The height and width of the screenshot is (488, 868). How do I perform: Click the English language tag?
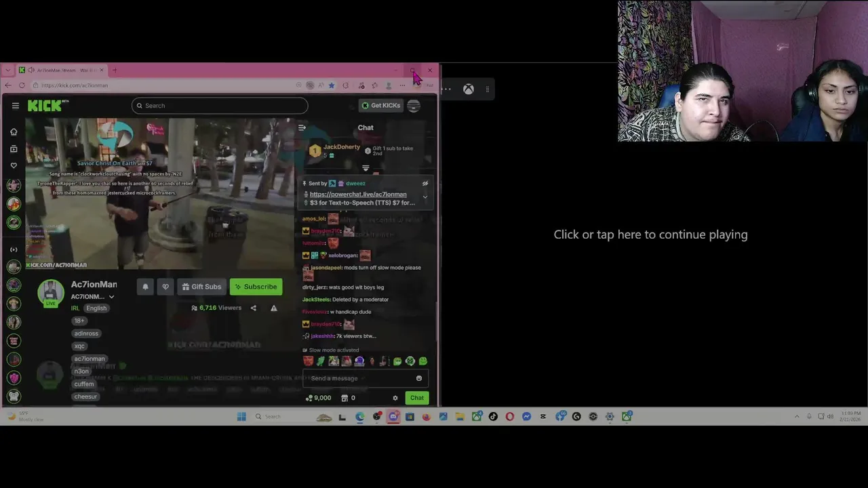coord(96,308)
